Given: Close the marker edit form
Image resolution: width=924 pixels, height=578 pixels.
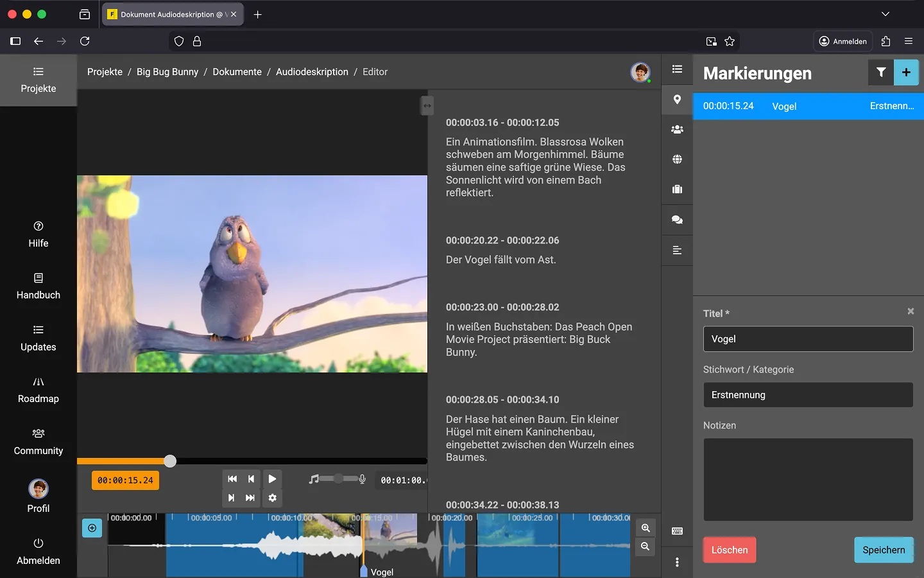Looking at the screenshot, I should point(911,311).
